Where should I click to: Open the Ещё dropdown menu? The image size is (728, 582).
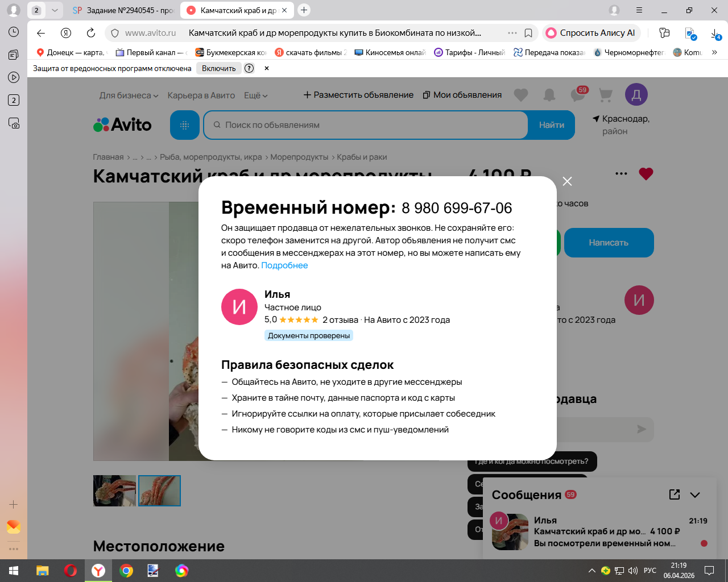[255, 95]
